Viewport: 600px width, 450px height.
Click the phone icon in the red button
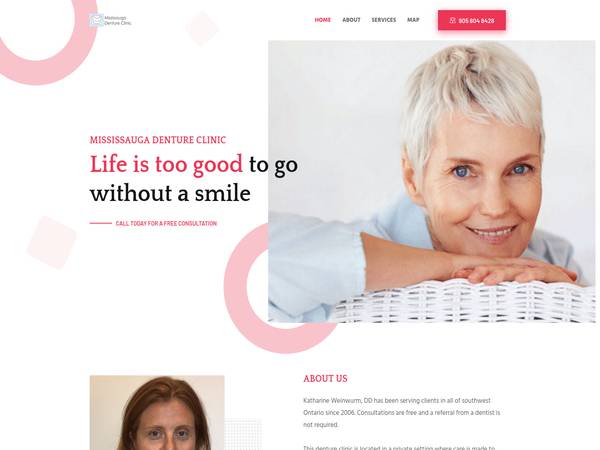[452, 20]
